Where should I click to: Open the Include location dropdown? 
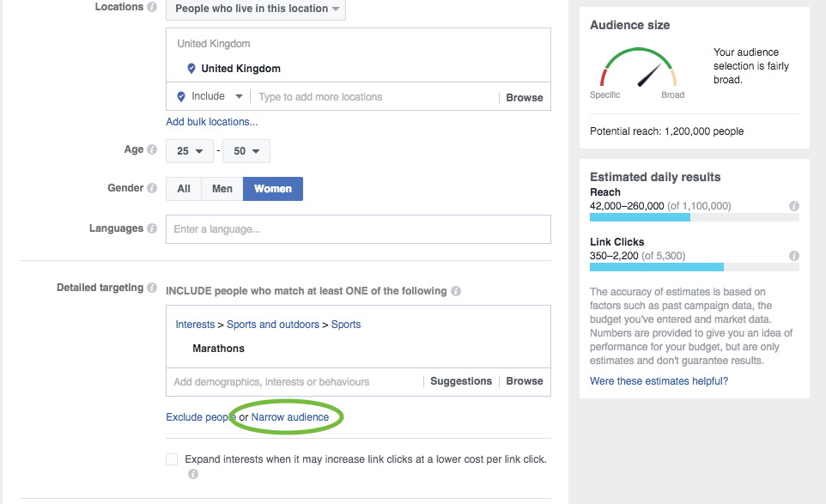210,96
